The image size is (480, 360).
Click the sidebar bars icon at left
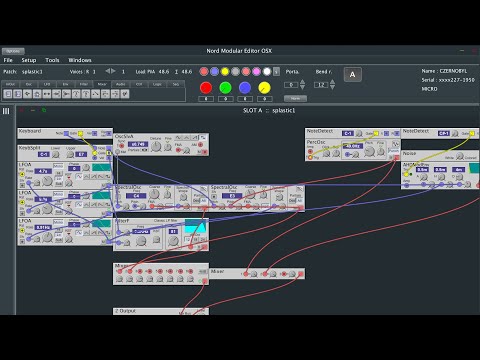(6, 111)
